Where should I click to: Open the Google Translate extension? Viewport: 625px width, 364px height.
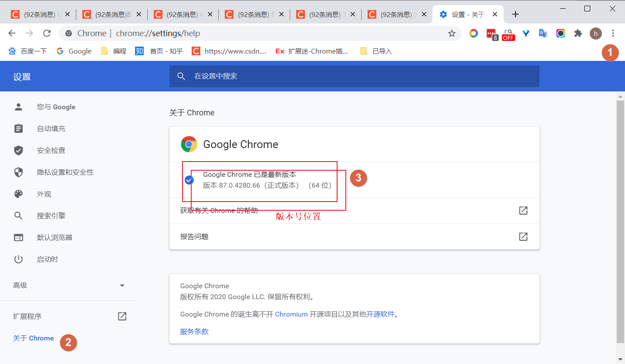[x=543, y=34]
